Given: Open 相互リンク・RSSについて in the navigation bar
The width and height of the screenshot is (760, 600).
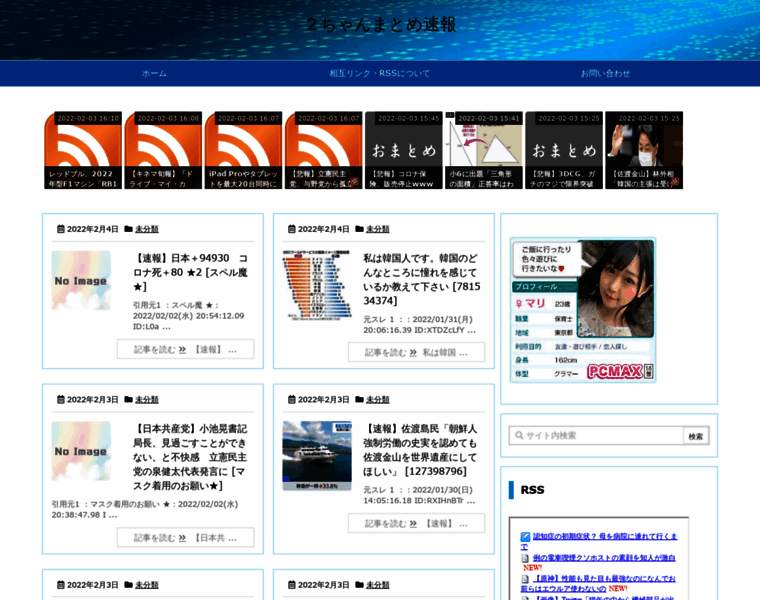Looking at the screenshot, I should (379, 73).
